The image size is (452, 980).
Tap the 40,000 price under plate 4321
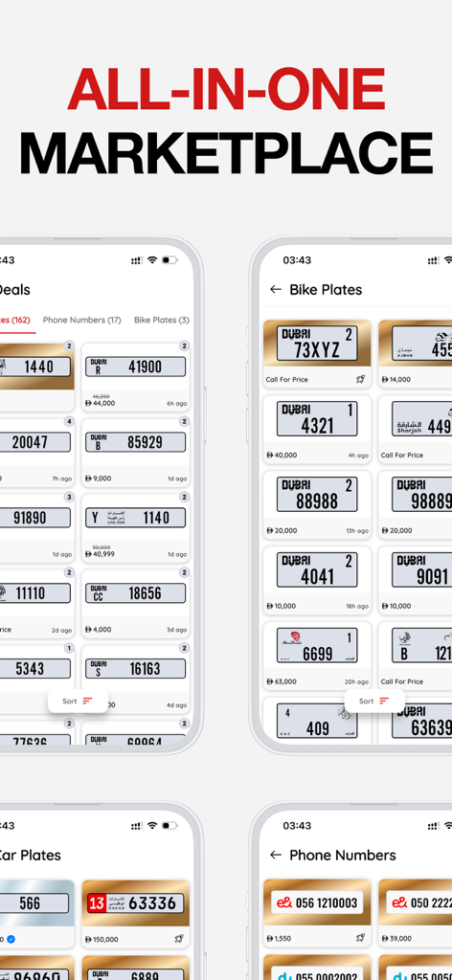tap(282, 456)
